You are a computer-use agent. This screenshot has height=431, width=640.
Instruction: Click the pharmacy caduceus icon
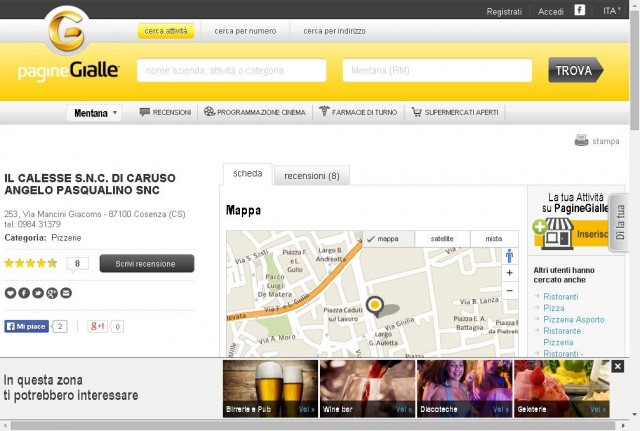pos(324,111)
